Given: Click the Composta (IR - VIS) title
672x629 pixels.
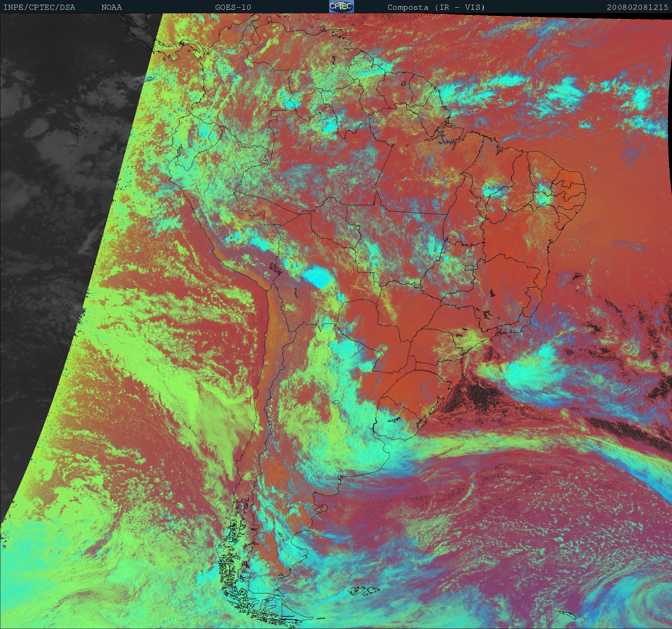Looking at the screenshot, I should [x=436, y=7].
